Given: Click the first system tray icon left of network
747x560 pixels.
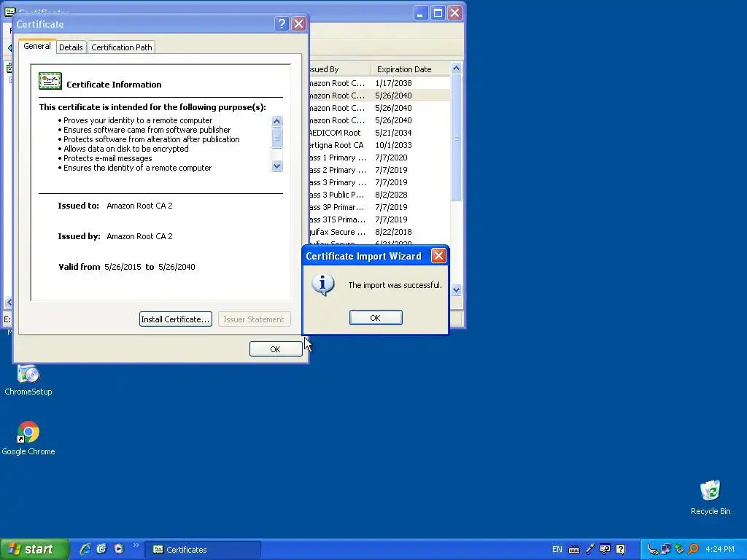Looking at the screenshot, I should 653,550.
